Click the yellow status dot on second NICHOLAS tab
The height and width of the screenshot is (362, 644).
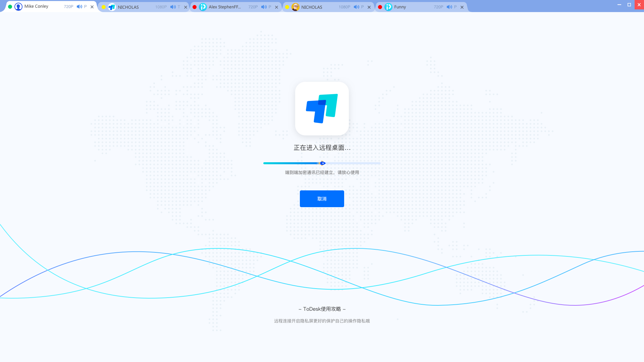[287, 7]
